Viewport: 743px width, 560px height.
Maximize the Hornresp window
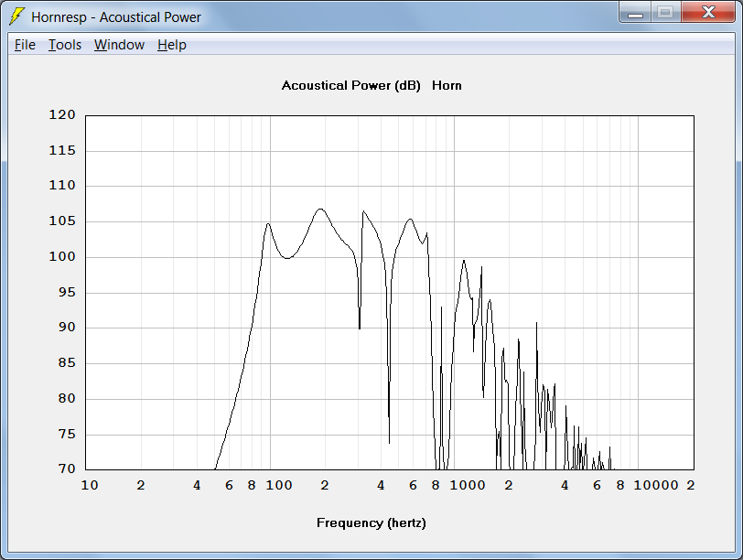click(665, 12)
